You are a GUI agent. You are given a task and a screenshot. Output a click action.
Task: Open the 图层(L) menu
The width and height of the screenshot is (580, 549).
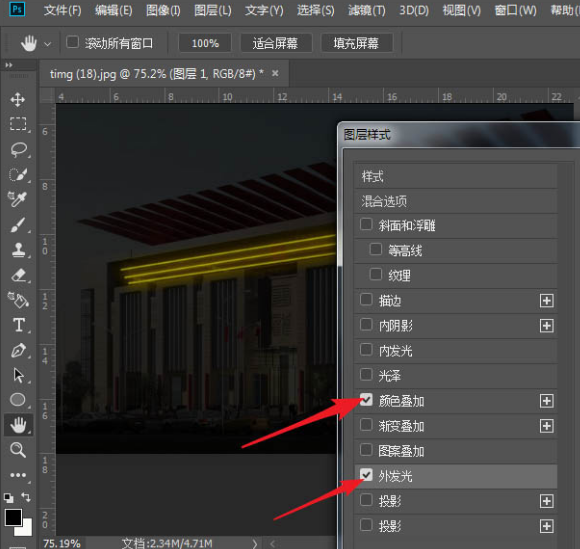(x=213, y=10)
